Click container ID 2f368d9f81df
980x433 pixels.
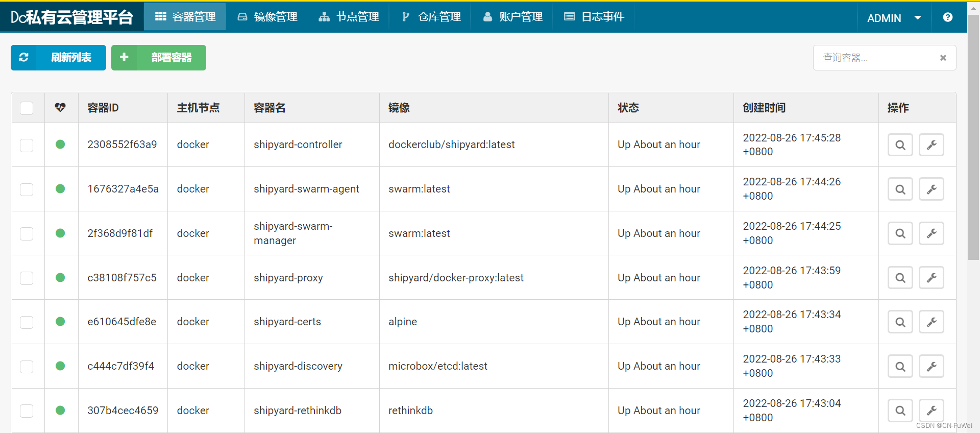coord(120,233)
